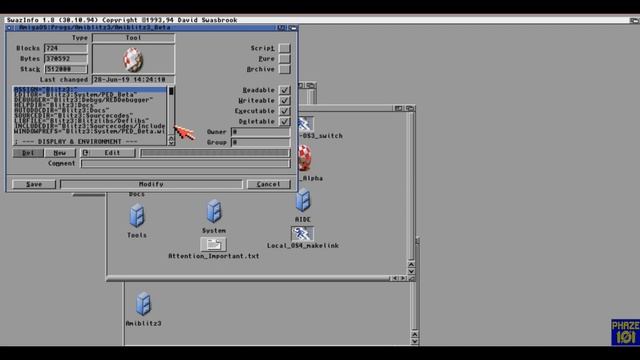The height and width of the screenshot is (360, 640).
Task: Select the Attention_Important.txt file icon
Action: click(213, 244)
